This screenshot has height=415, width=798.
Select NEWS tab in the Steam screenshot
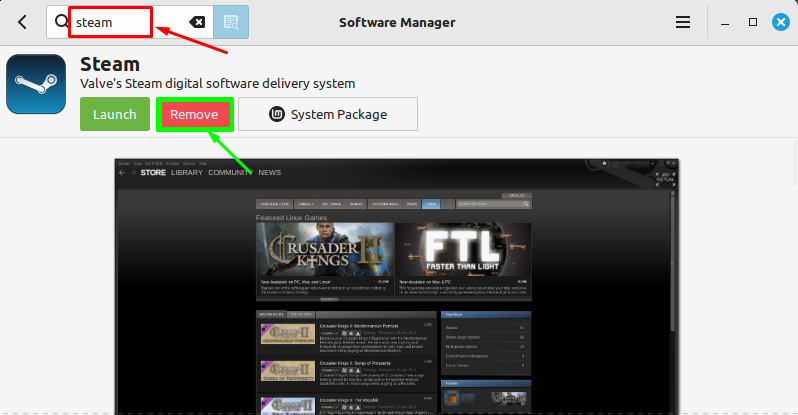[270, 173]
